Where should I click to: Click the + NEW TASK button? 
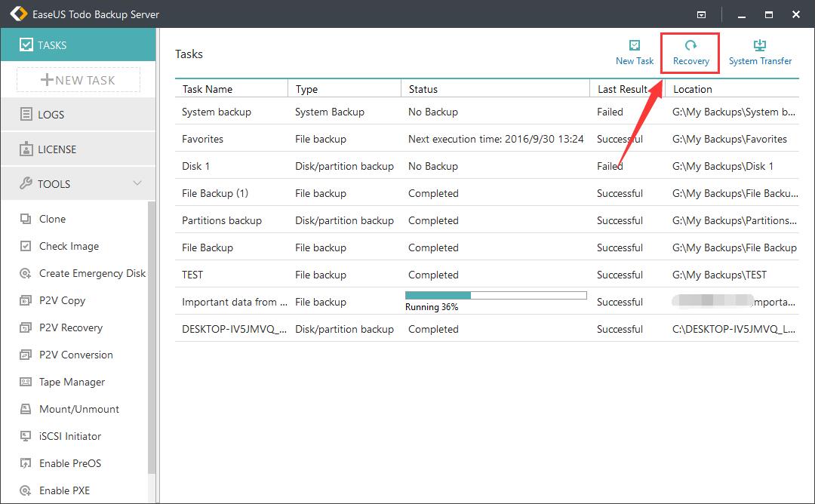tap(78, 80)
